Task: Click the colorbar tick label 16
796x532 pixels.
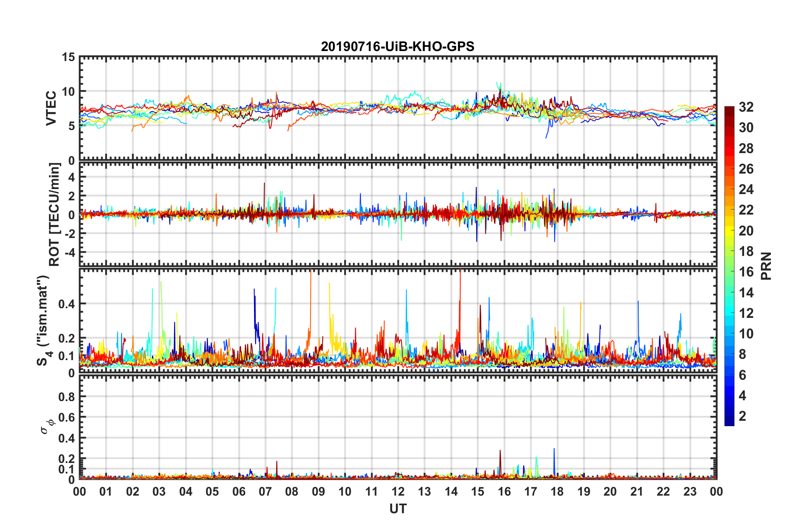Action: [746, 272]
